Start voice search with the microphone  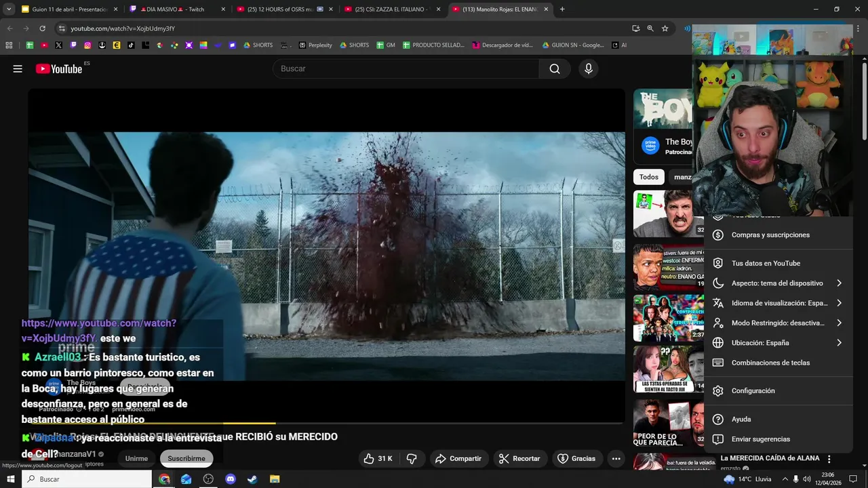[589, 68]
